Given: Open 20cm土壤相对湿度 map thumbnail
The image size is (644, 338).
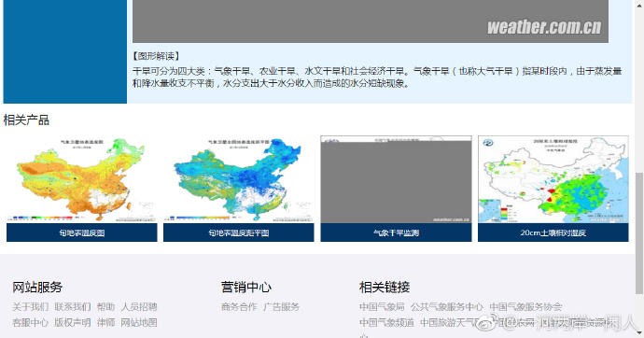Looking at the screenshot, I should coord(553,179).
